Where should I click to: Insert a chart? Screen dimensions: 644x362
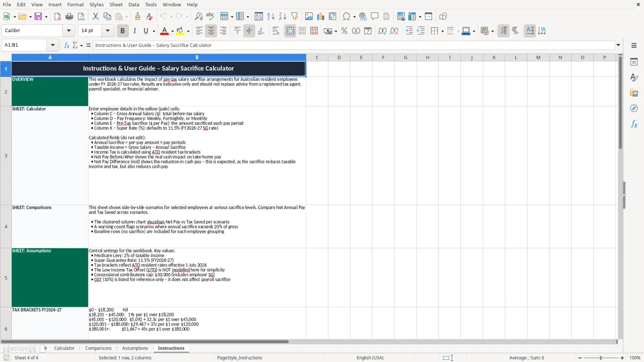coord(321,17)
